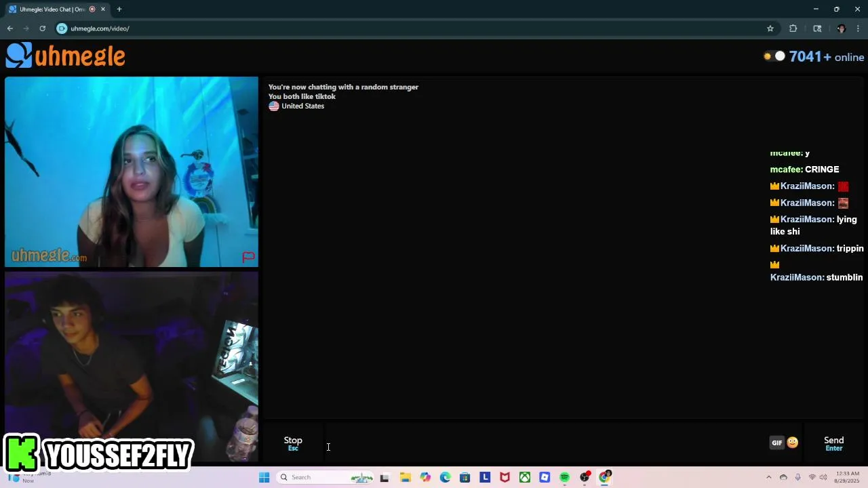Click the microphone tray icon
The width and height of the screenshot is (868, 488).
(797, 477)
